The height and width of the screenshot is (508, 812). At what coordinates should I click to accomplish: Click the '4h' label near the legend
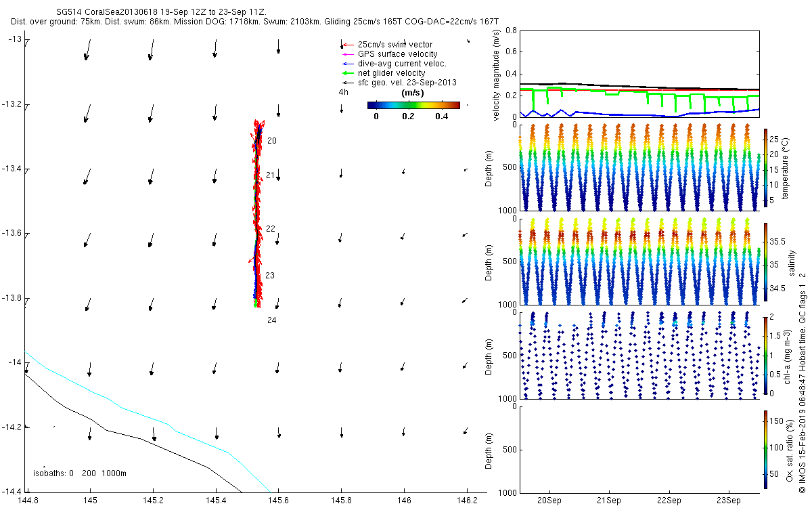pyautogui.click(x=344, y=92)
